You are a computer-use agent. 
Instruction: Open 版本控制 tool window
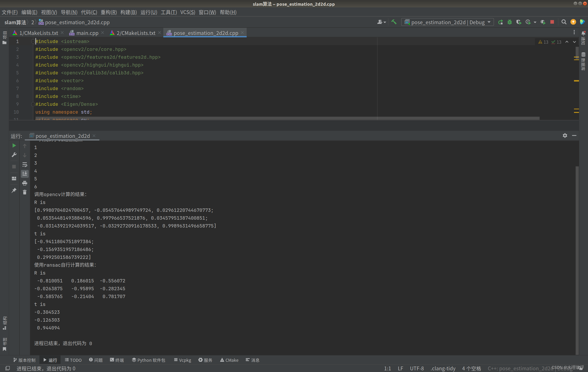point(24,360)
